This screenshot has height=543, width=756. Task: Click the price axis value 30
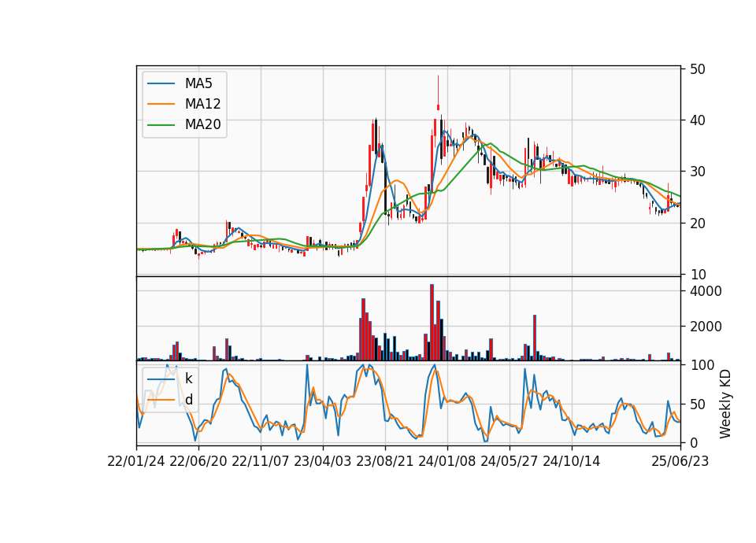point(697,172)
